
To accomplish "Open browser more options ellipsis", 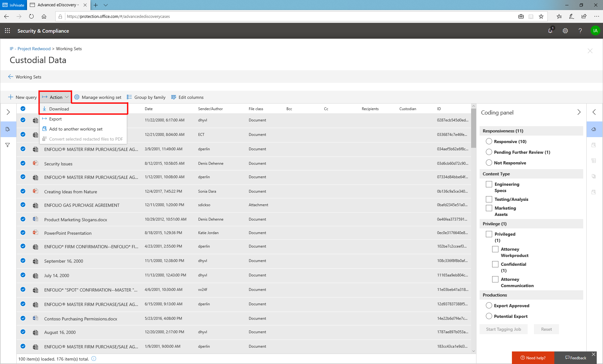I will point(596,16).
